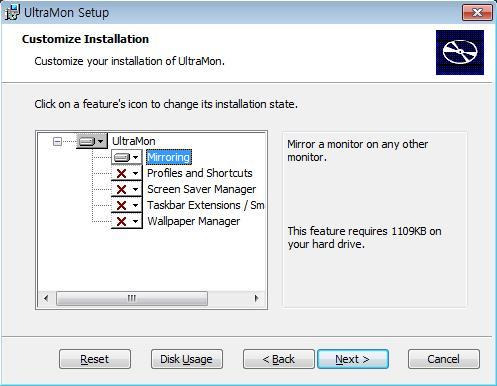Image resolution: width=497 pixels, height=386 pixels.
Task: Select the UltraMon root feature label
Action: (134, 141)
